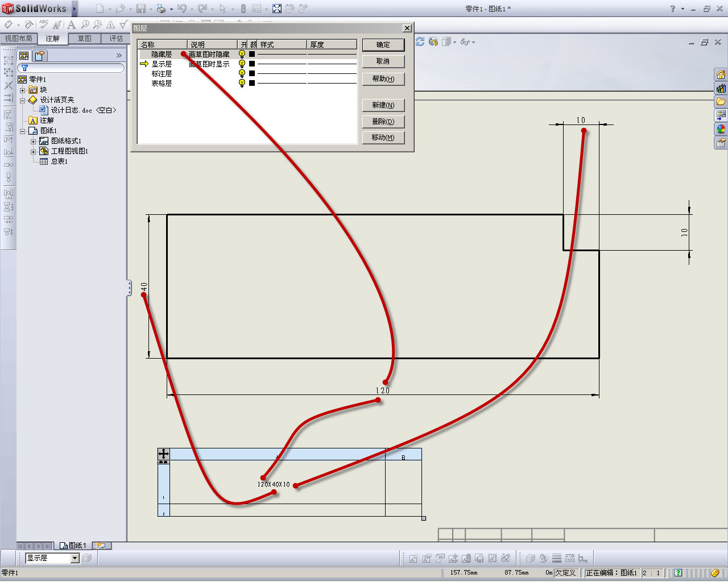Expand the SolidWorks menu flyout arrow
728x582 pixels.
pyautogui.click(x=74, y=9)
